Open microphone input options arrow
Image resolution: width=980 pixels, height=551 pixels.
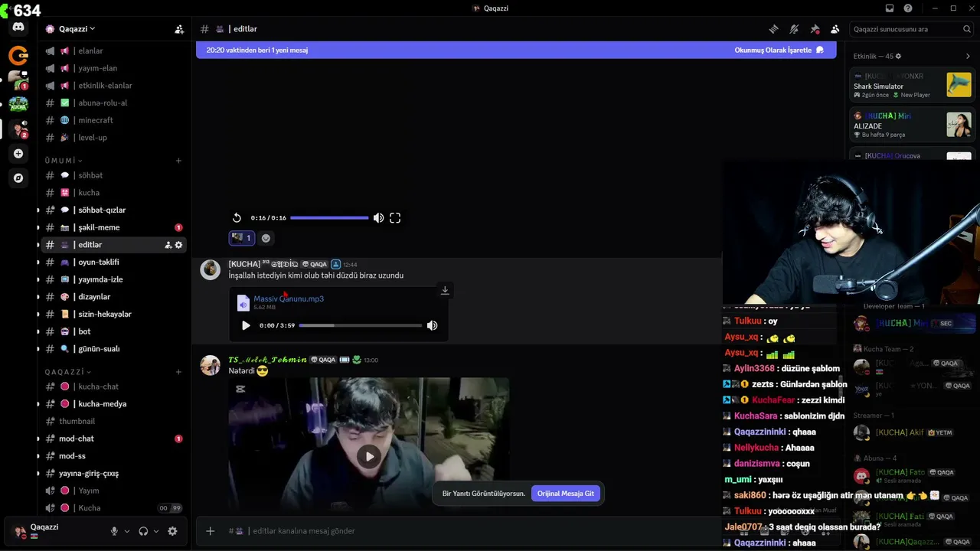[x=127, y=531]
